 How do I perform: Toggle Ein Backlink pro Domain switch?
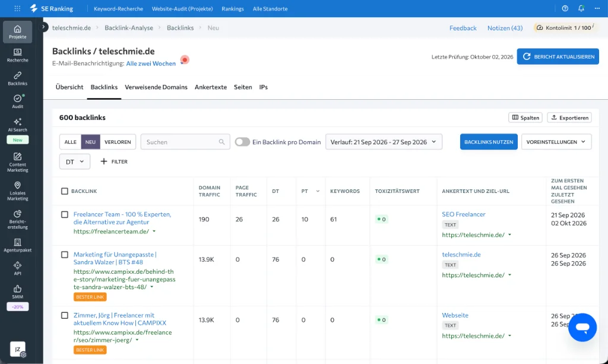point(242,142)
